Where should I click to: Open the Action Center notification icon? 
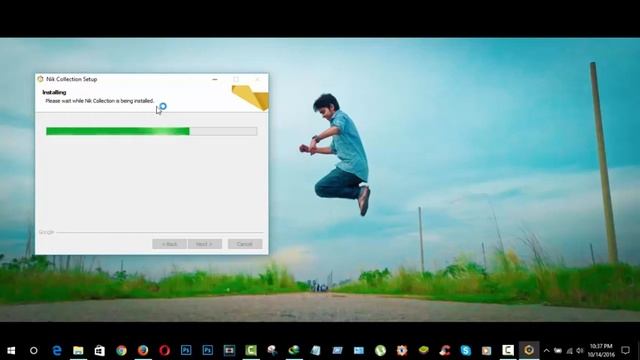pos(625,350)
